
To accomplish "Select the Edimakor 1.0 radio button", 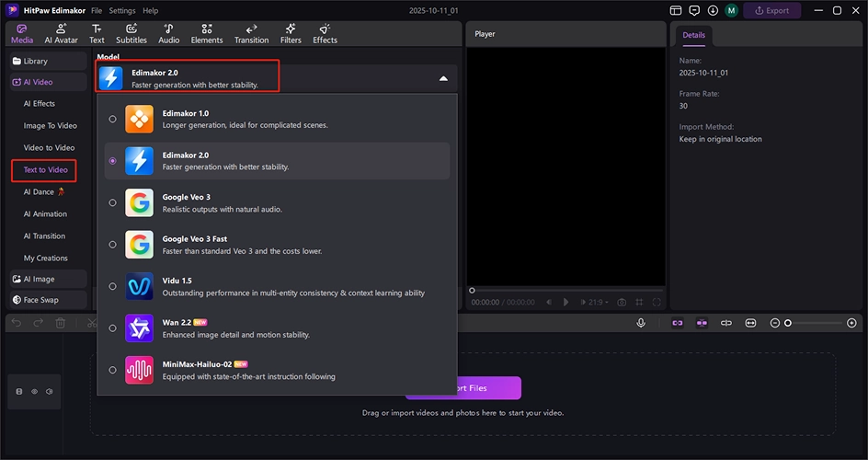I will pyautogui.click(x=112, y=119).
